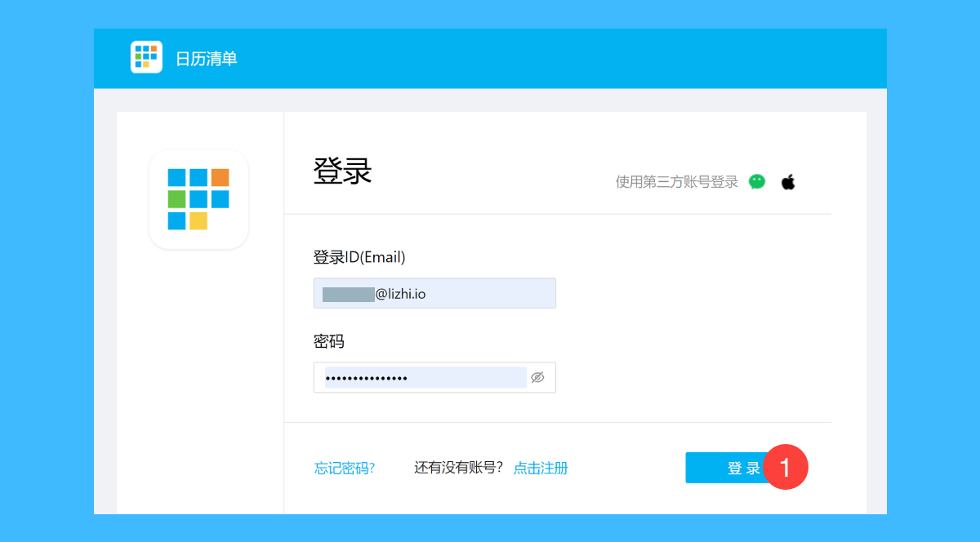Click the gray redacted block in email
The image size is (980, 542).
coord(348,294)
